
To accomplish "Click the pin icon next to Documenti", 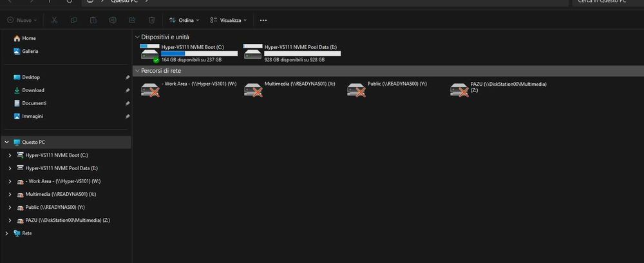I will pos(128,104).
